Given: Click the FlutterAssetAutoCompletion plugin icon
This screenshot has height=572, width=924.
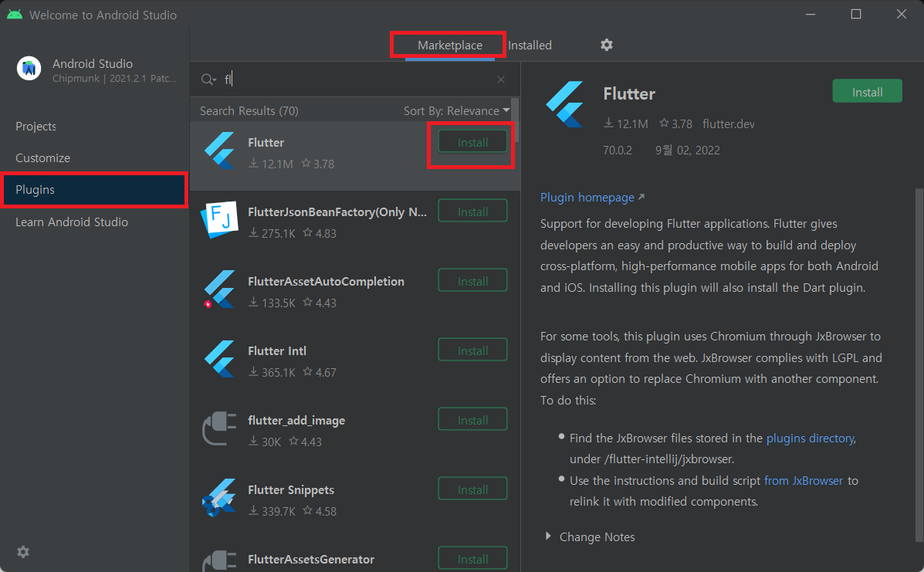Looking at the screenshot, I should tap(219, 289).
